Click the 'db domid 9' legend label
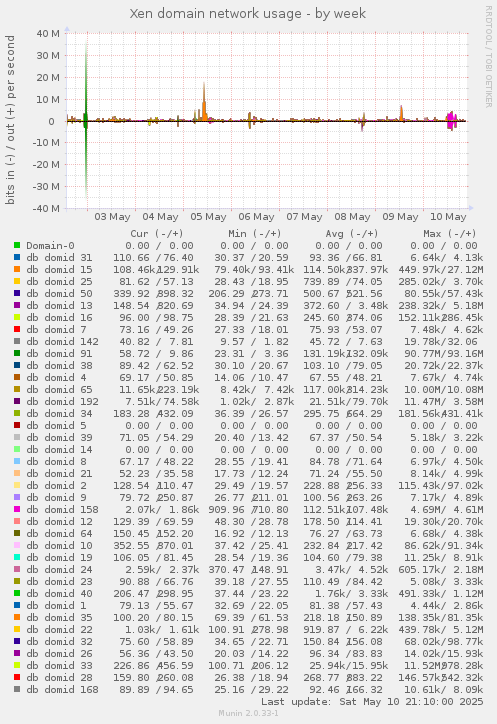497x724 pixels. tap(56, 498)
